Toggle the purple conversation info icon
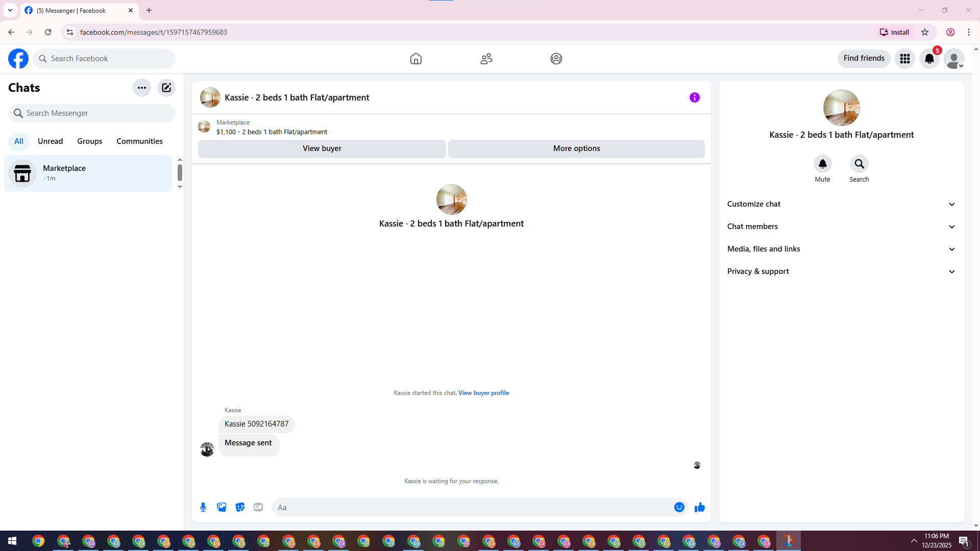Screen dimensions: 980x551 tap(694, 97)
